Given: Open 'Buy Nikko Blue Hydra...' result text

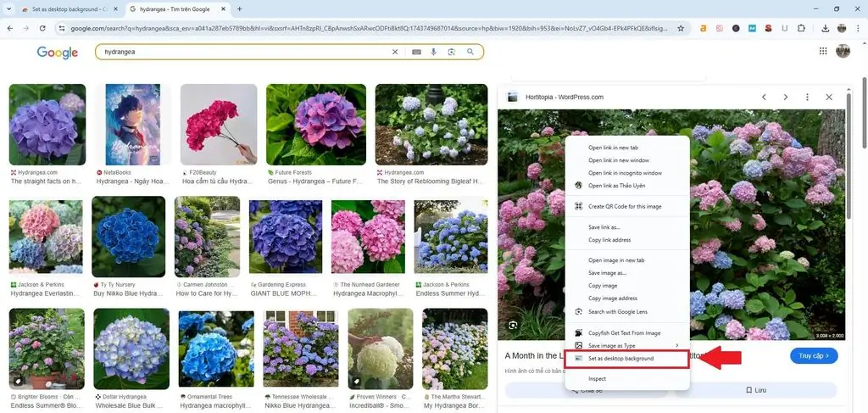Looking at the screenshot, I should [x=129, y=293].
